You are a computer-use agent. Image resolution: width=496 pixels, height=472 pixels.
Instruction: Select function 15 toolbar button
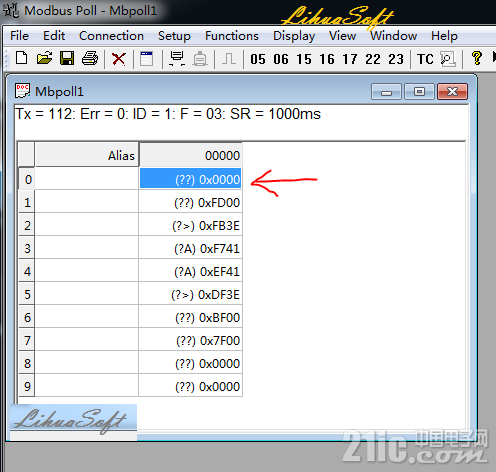304,59
